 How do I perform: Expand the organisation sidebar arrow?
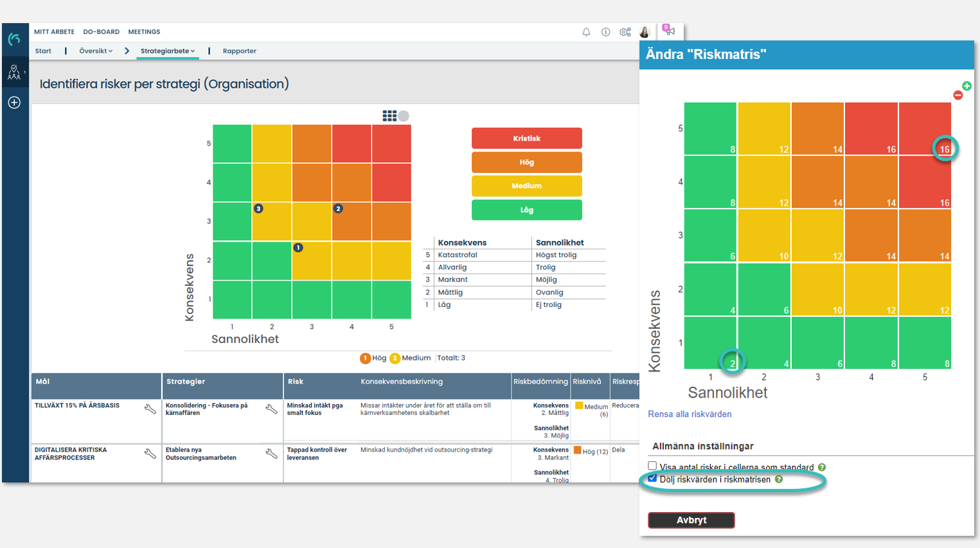[24, 73]
